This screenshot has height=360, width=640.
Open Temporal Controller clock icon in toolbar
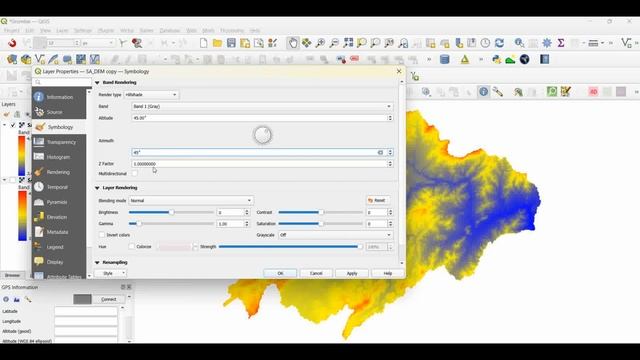pyautogui.click(x=485, y=43)
